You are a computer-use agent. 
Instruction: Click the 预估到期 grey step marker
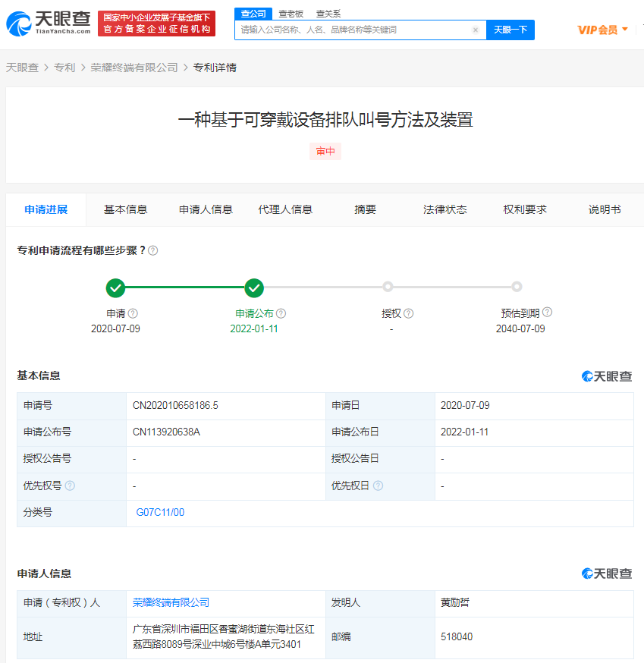[x=517, y=287]
